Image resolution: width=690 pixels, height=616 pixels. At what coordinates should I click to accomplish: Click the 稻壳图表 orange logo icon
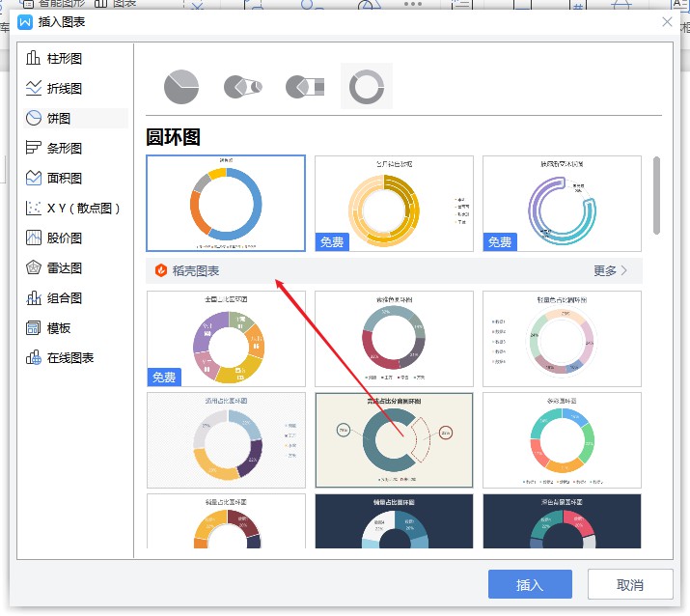tap(161, 270)
